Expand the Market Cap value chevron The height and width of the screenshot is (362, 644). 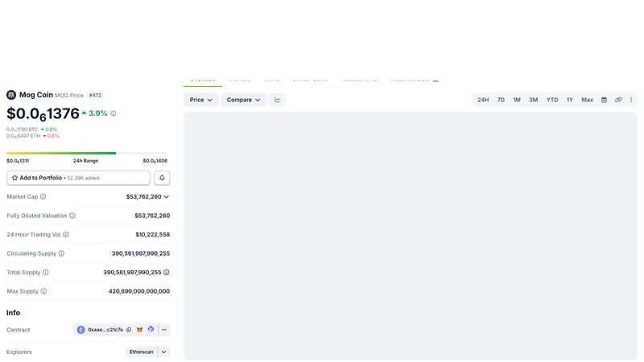(x=167, y=197)
